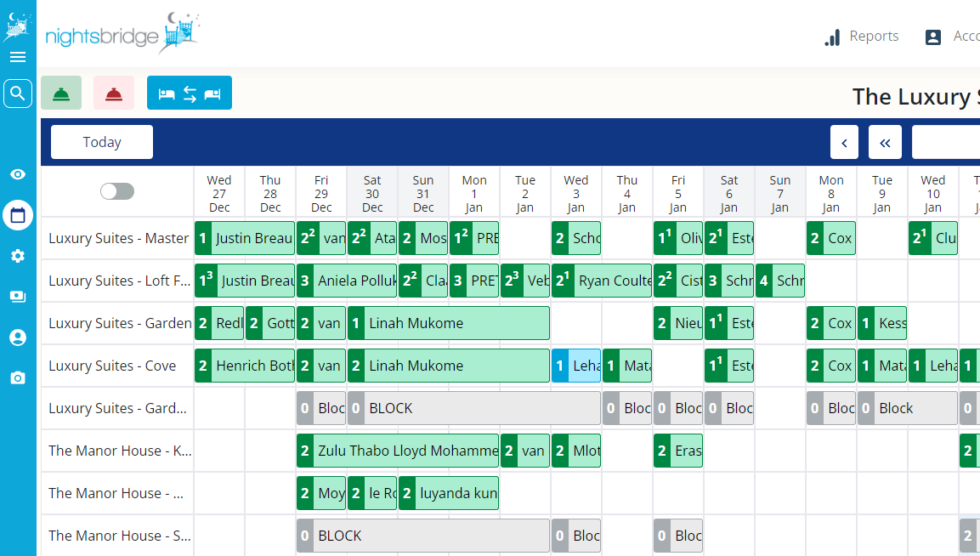This screenshot has height=556, width=980.
Task: Select the blue Leha booking in Cove row
Action: [576, 366]
